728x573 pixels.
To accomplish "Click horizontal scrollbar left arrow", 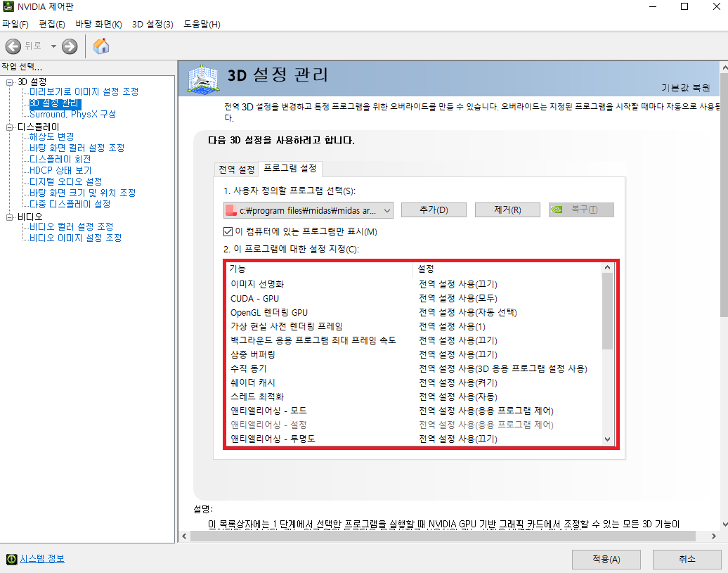I will 184,536.
